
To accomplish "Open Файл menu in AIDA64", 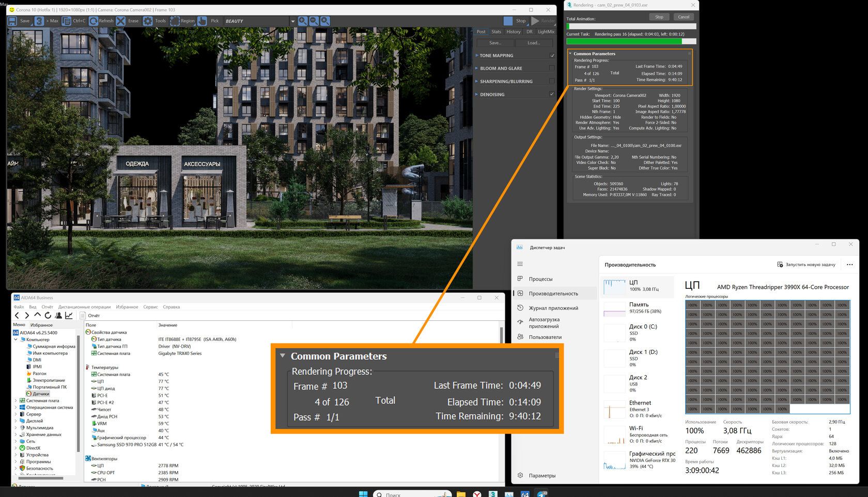I will pyautogui.click(x=19, y=307).
